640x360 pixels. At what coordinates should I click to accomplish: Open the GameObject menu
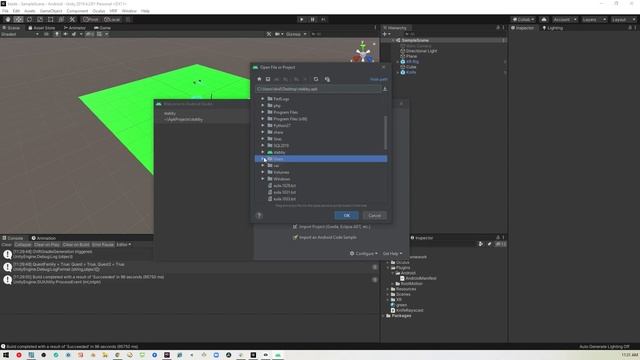click(x=51, y=11)
